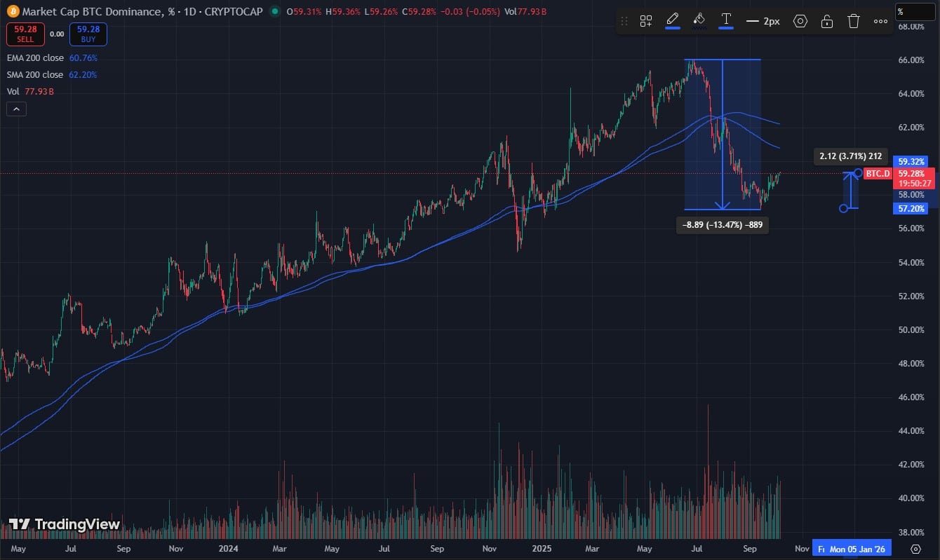
Task: Click the green market status dot
Action: [274, 12]
